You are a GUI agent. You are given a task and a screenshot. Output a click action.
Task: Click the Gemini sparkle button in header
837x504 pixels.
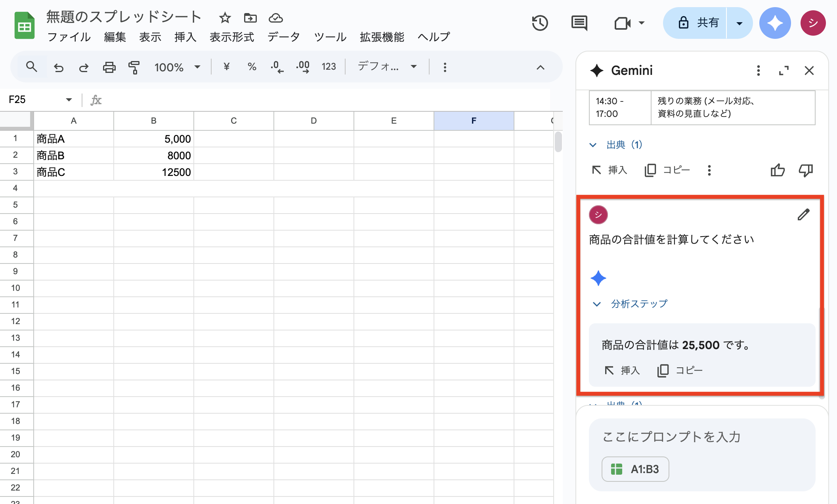(775, 23)
